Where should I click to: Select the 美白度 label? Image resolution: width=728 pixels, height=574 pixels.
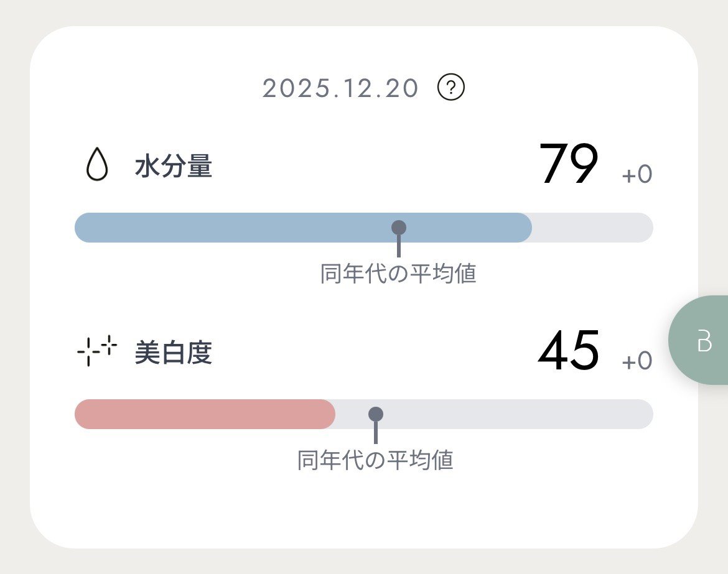coord(174,353)
